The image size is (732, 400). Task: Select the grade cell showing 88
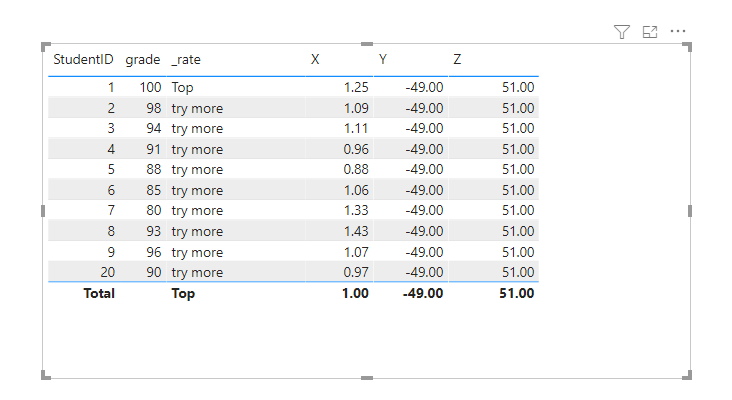click(x=154, y=169)
